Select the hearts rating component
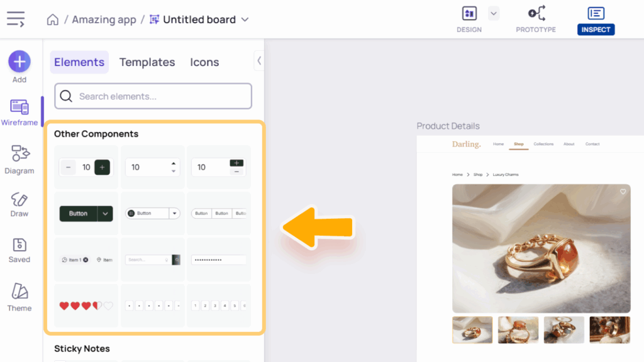This screenshot has width=644, height=362. click(86, 305)
